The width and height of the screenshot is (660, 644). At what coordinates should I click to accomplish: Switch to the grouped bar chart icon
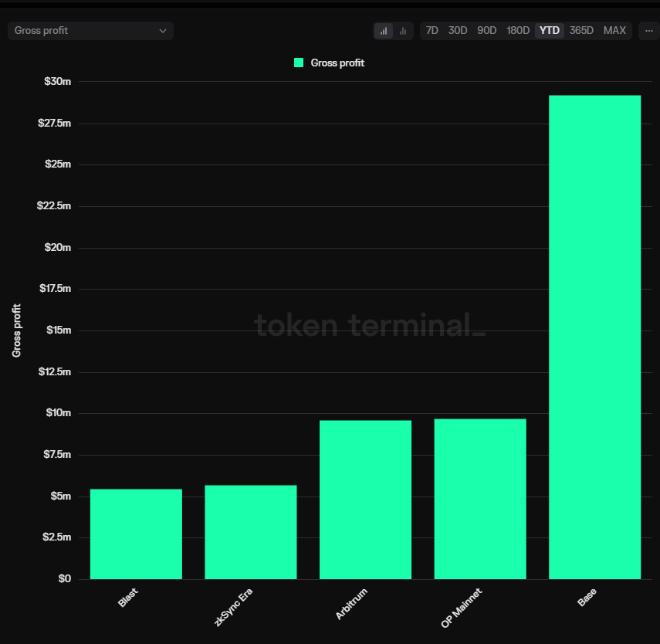403,31
